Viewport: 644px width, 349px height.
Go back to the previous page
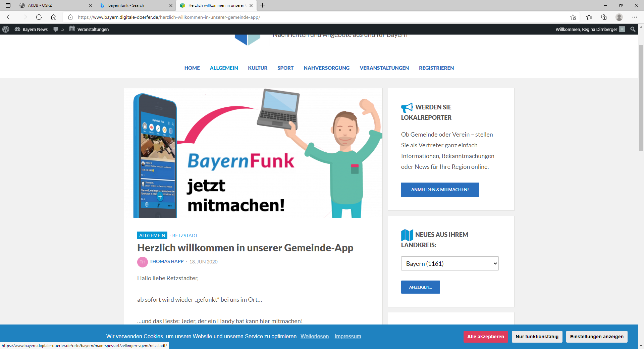pyautogui.click(x=9, y=17)
